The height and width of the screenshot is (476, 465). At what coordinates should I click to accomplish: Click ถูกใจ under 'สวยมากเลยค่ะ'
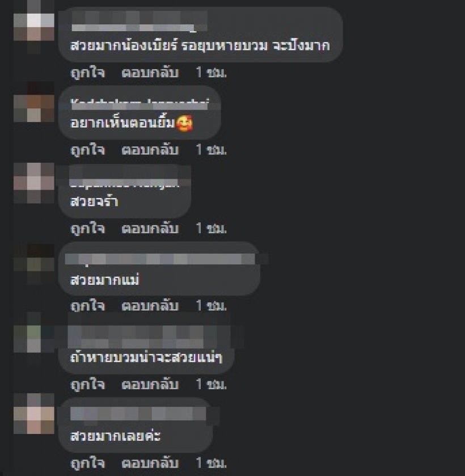click(x=88, y=464)
